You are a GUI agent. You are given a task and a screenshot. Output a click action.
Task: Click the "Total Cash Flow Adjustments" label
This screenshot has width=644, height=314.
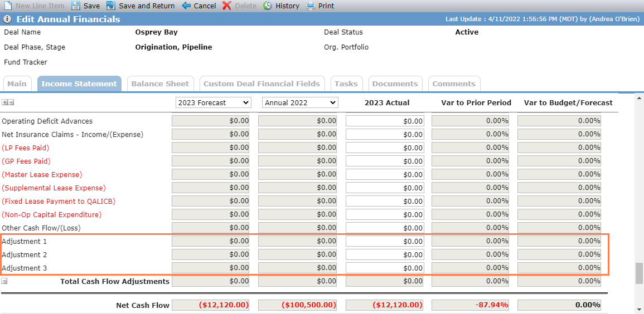point(115,281)
